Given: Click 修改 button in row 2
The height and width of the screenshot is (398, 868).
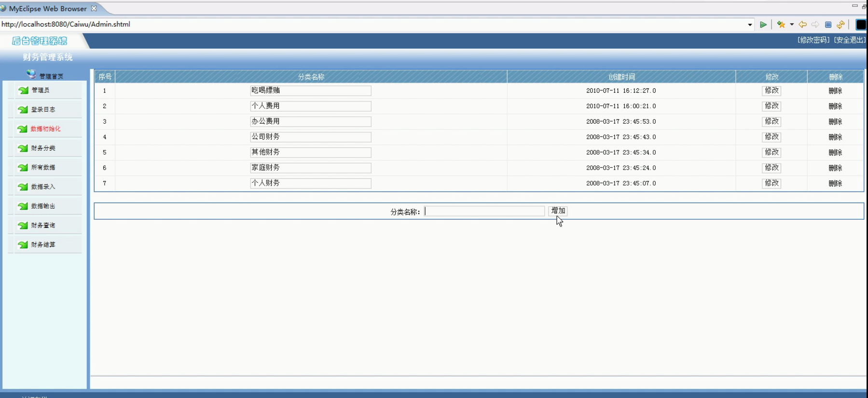Looking at the screenshot, I should tap(772, 106).
